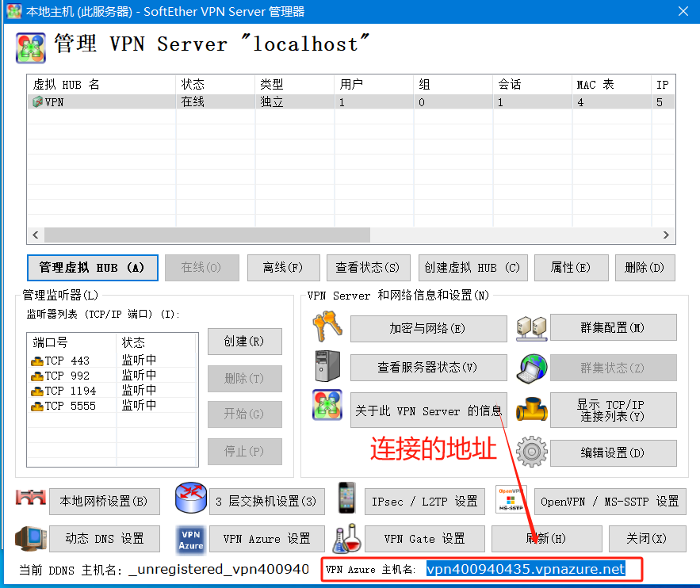Select the TCP 443 listener text

coord(67,361)
